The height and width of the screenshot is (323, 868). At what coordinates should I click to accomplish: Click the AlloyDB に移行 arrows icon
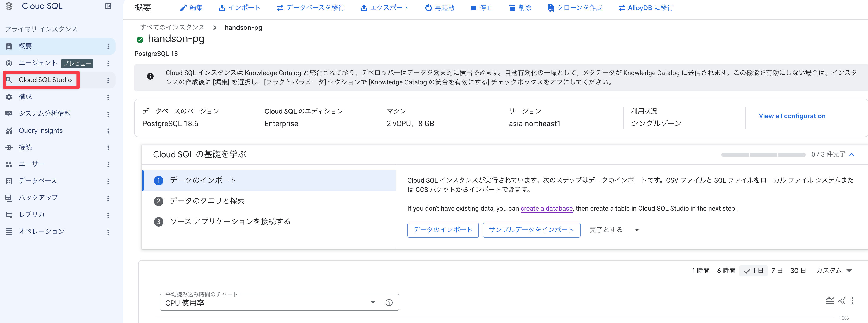click(622, 8)
